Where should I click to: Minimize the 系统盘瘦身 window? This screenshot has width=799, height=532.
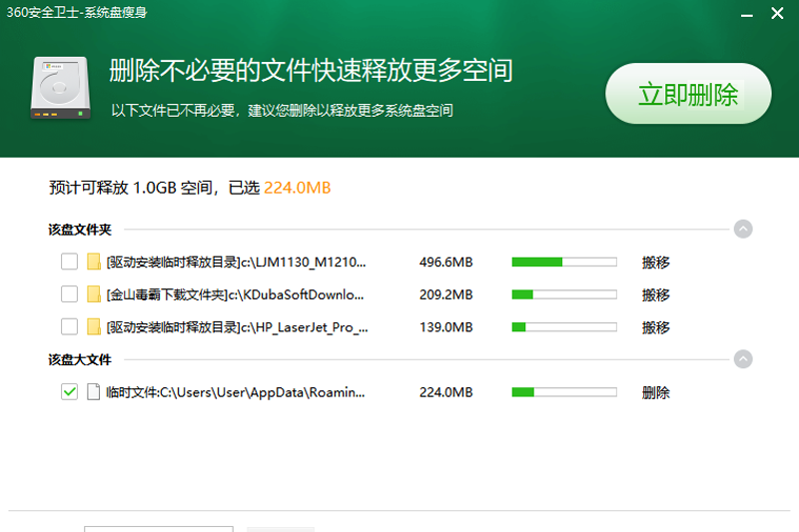[x=746, y=14]
